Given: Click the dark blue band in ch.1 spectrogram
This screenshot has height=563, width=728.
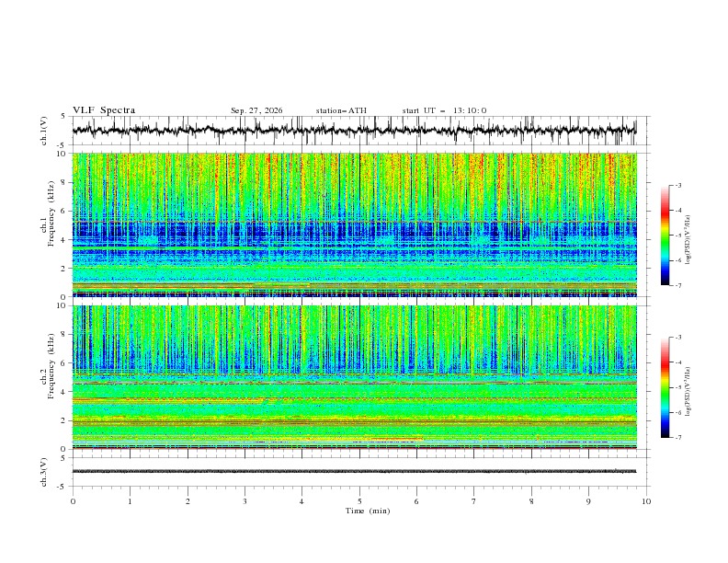Looking at the screenshot, I should pos(354,231).
